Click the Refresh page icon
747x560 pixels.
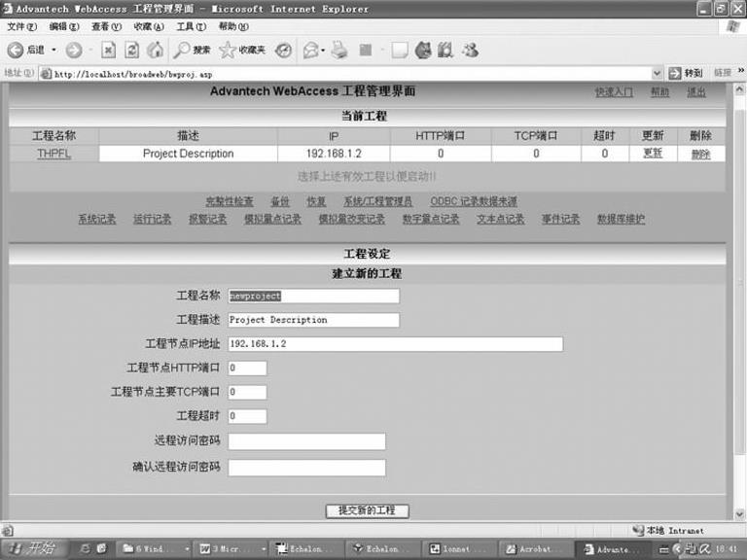pyautogui.click(x=132, y=50)
